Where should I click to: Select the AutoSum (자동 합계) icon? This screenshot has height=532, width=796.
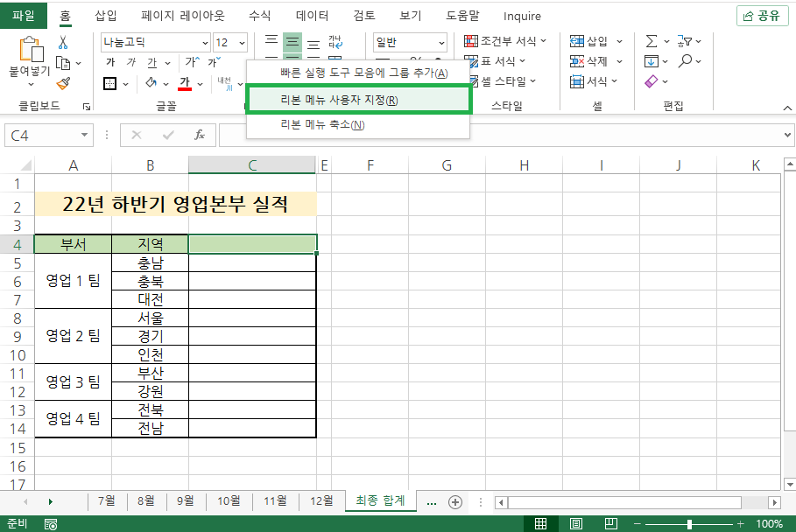pyautogui.click(x=652, y=41)
